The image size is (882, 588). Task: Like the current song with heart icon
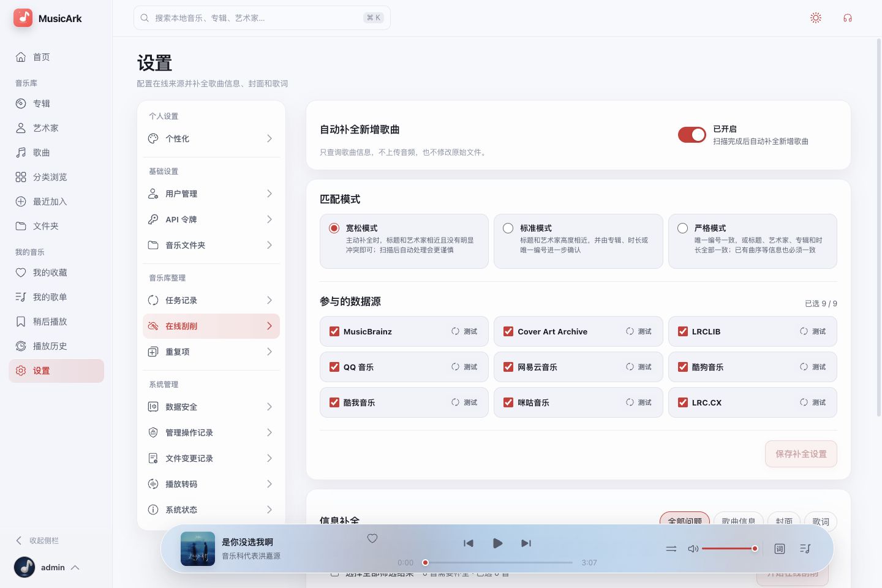click(x=372, y=538)
